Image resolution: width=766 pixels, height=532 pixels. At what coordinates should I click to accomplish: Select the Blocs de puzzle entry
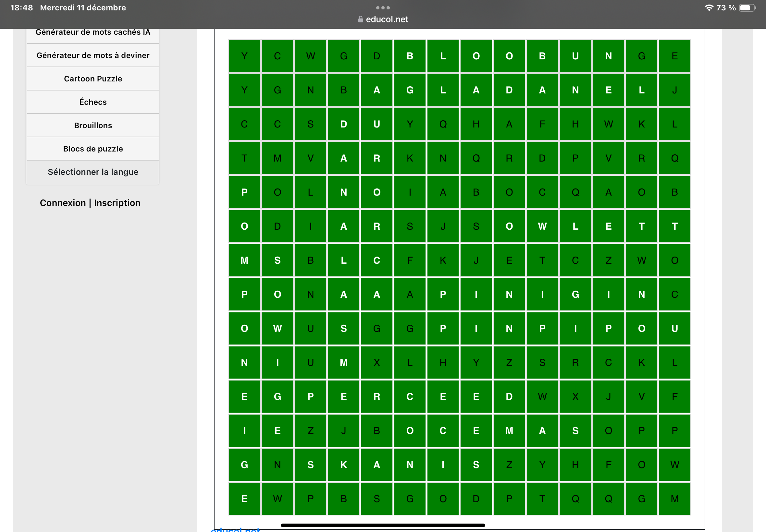point(93,149)
